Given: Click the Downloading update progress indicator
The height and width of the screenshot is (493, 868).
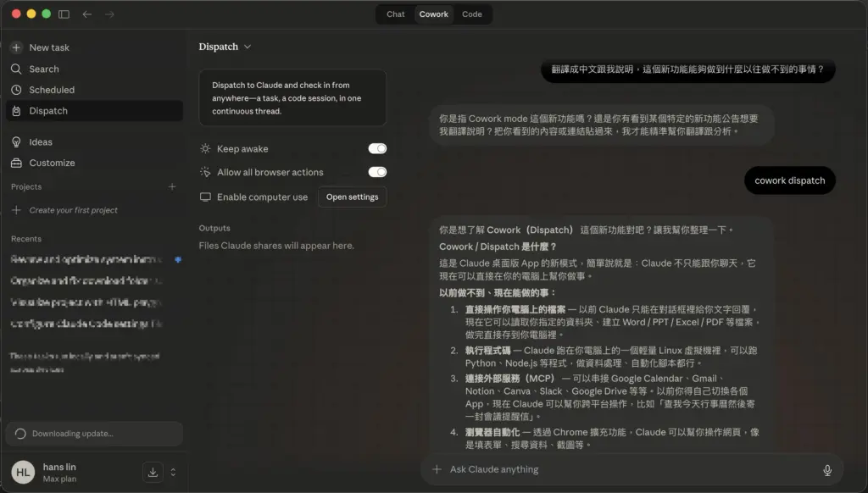Looking at the screenshot, I should 93,433.
